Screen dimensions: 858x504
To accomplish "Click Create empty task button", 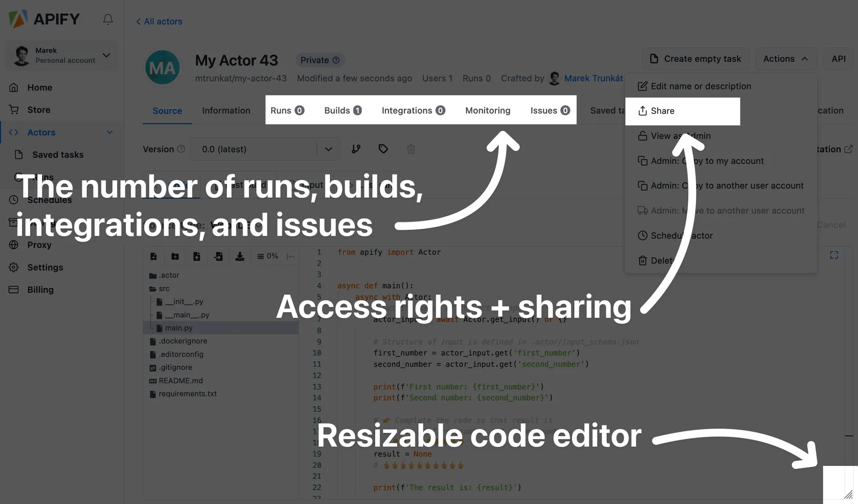I will (695, 59).
